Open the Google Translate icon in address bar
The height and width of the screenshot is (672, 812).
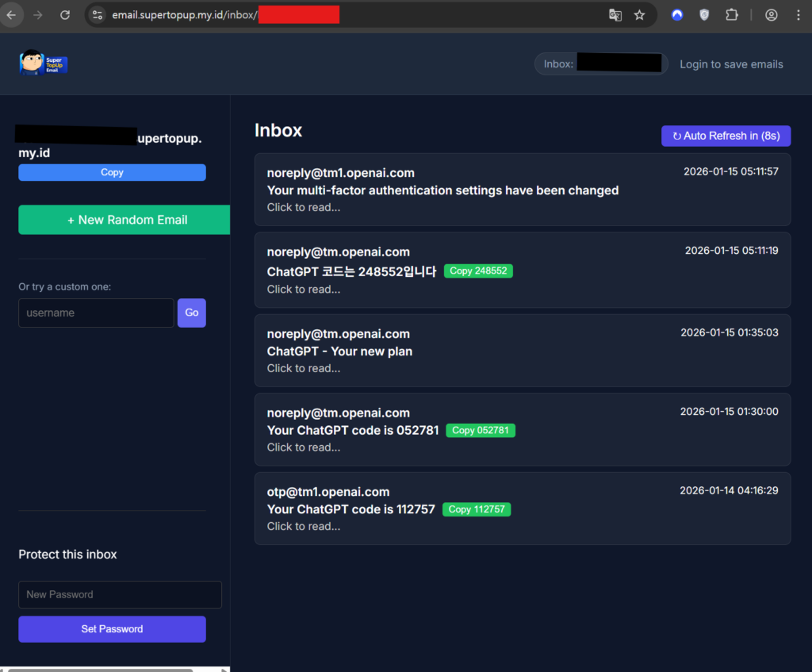615,15
